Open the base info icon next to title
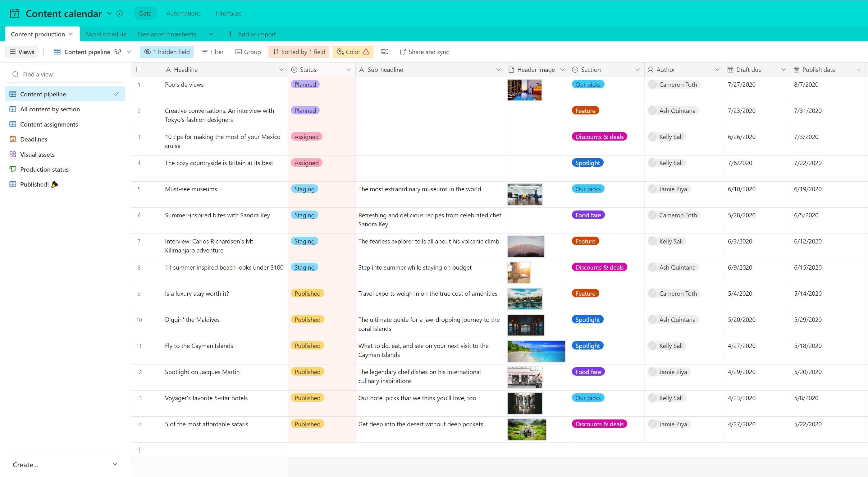The width and height of the screenshot is (868, 477). [120, 13]
